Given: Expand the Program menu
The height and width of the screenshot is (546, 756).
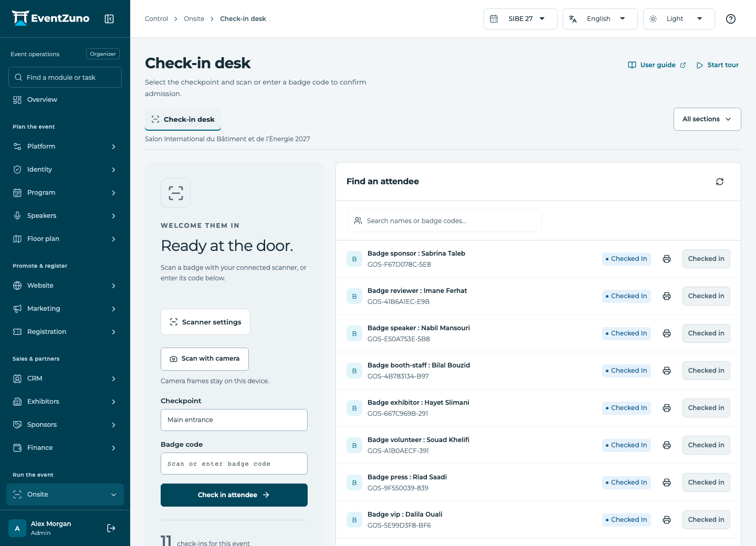Looking at the screenshot, I should [65, 193].
